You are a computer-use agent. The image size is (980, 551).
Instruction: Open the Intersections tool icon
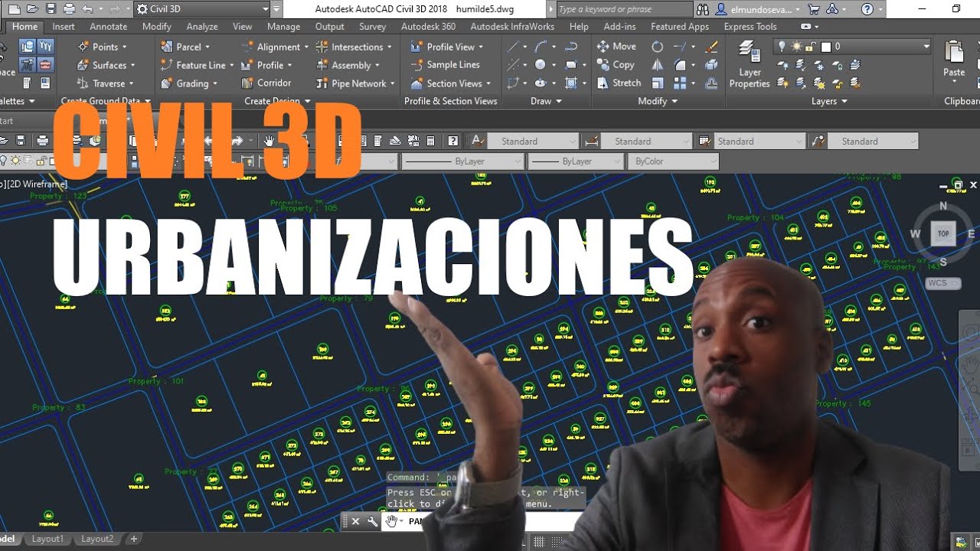pos(322,47)
